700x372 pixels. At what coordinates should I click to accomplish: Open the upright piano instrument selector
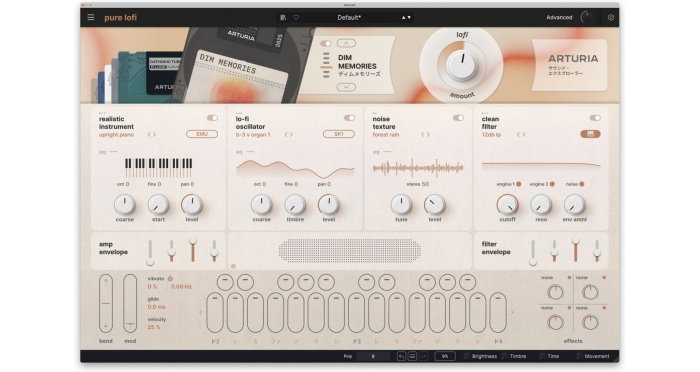pos(117,134)
